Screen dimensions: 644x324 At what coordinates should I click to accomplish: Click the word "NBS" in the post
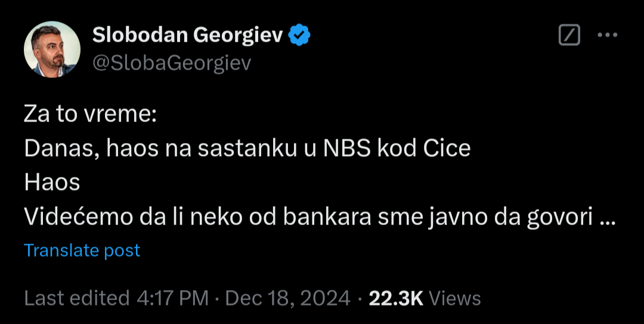347,148
